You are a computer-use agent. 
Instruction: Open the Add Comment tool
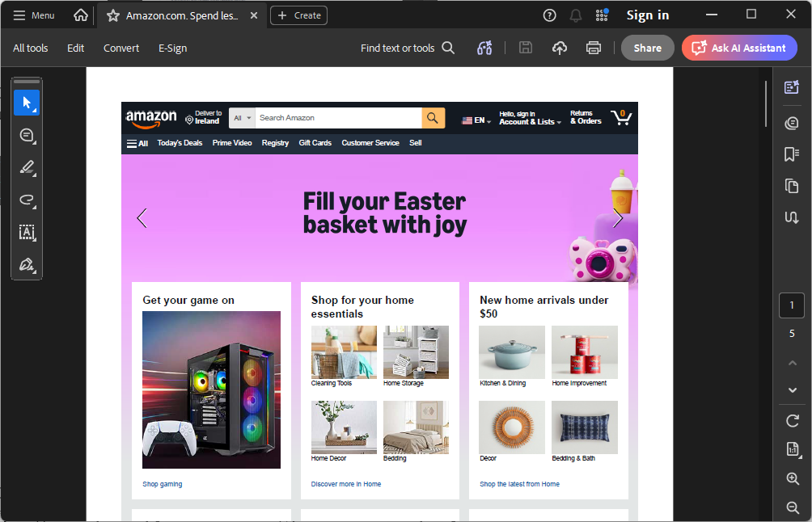tap(27, 135)
